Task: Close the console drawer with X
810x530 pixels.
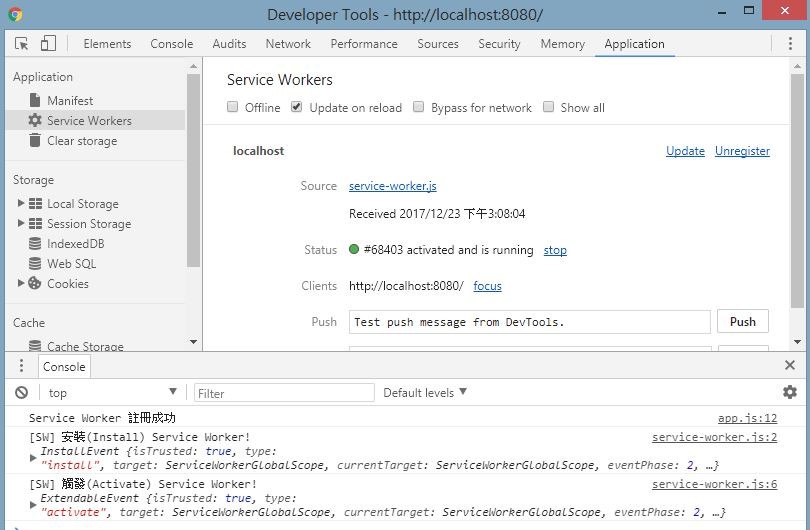Action: (789, 365)
